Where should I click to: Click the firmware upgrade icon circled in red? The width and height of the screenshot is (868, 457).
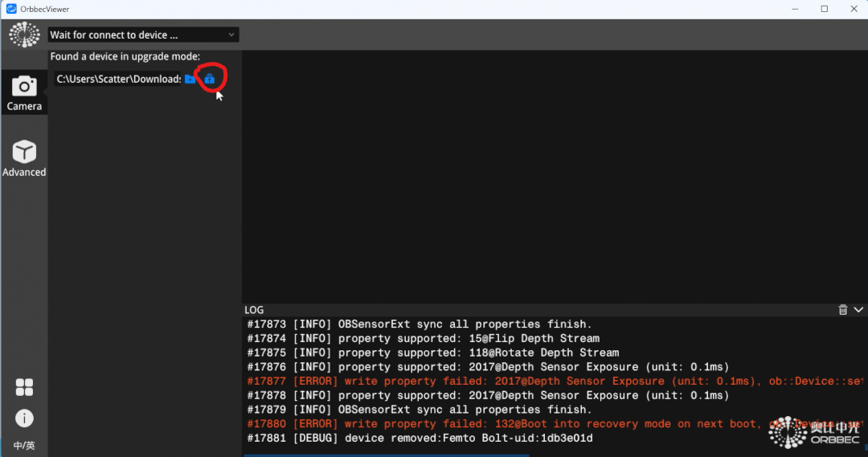(209, 79)
